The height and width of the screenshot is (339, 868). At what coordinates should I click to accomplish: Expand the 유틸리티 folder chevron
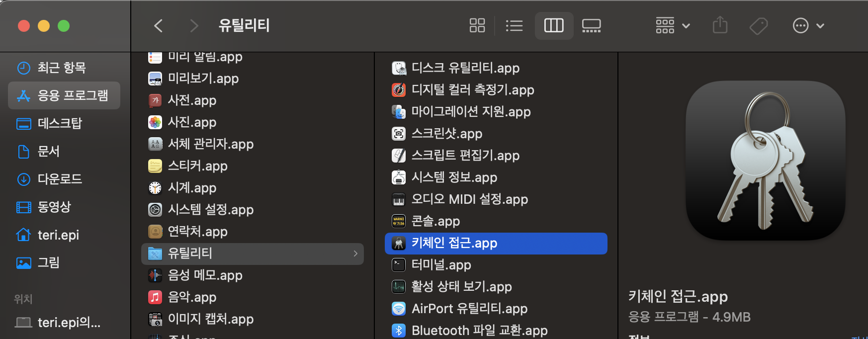pyautogui.click(x=355, y=254)
